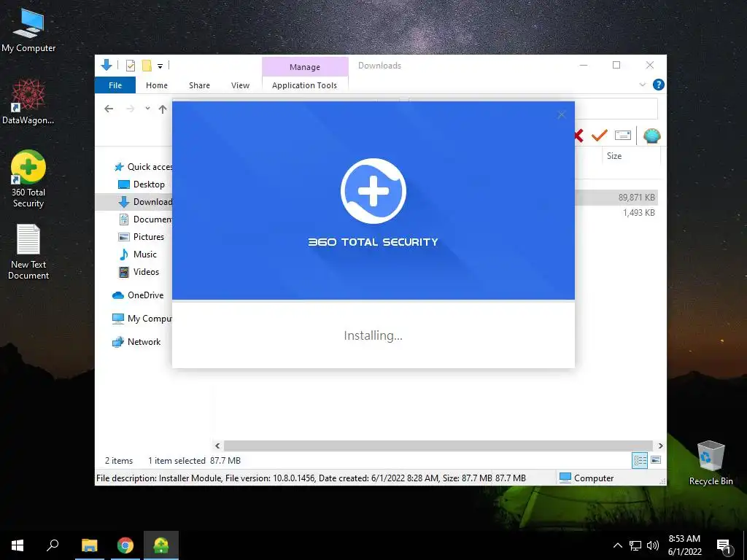747x560 pixels.
Task: Click the Properties quick access toolbar icon
Action: point(130,66)
